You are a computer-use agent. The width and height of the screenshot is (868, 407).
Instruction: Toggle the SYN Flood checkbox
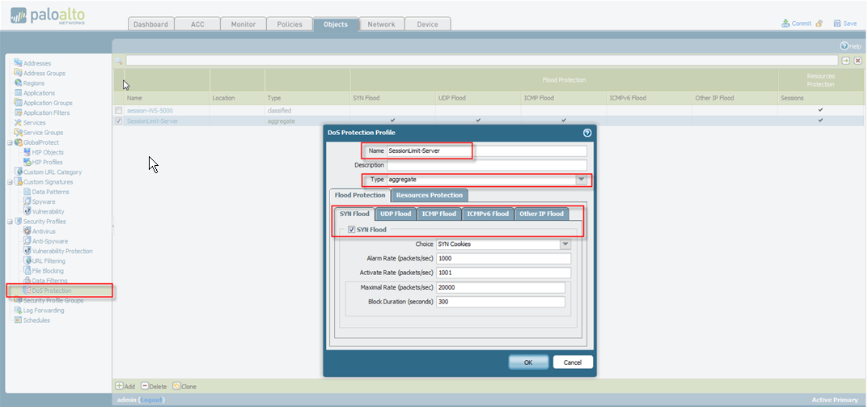click(x=351, y=230)
